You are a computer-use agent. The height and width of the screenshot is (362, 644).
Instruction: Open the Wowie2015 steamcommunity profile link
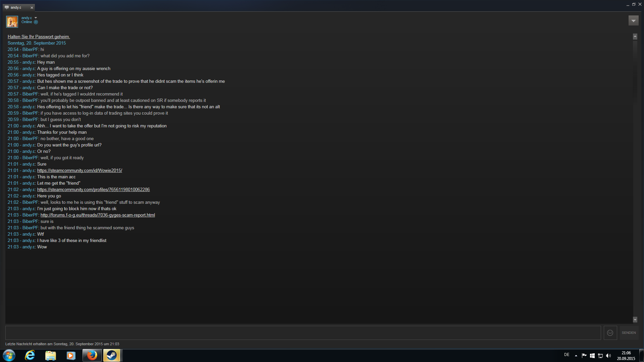[x=79, y=170]
